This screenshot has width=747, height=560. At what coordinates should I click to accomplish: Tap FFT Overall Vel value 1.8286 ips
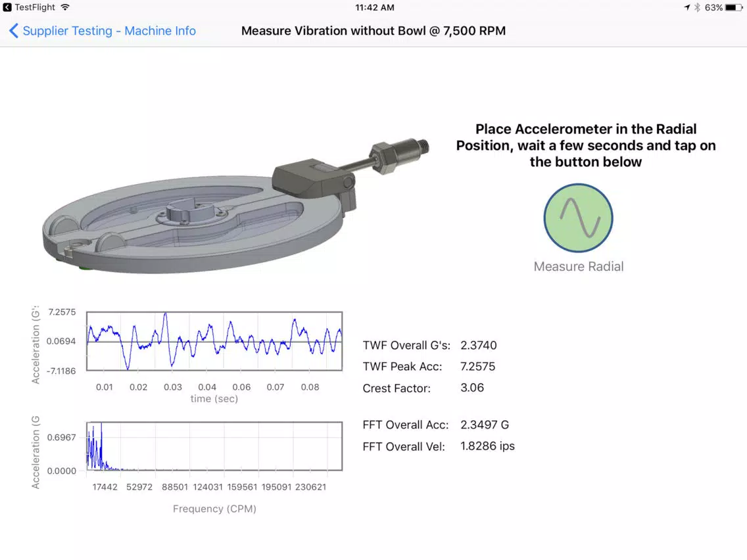tap(487, 446)
